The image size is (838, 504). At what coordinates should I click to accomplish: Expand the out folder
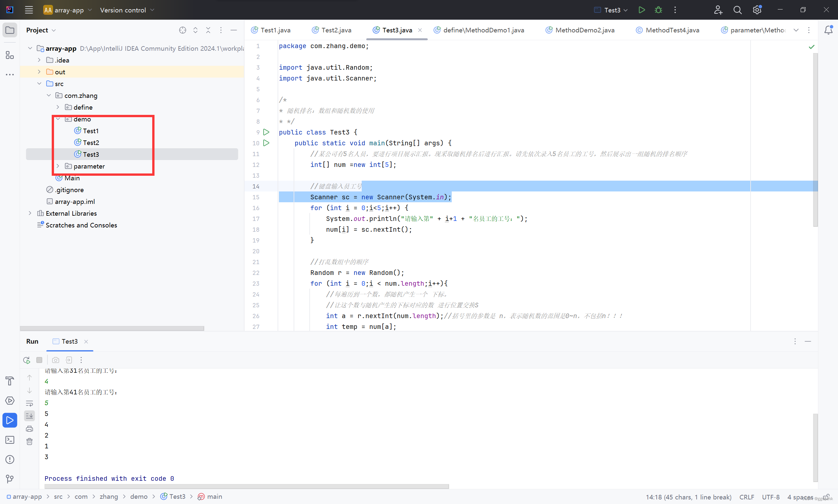click(x=39, y=72)
